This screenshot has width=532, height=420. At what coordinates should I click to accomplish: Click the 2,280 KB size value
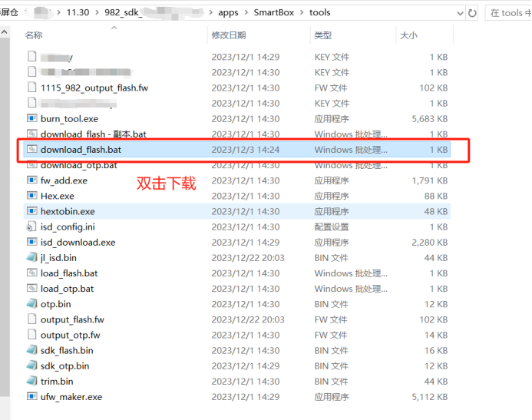430,242
